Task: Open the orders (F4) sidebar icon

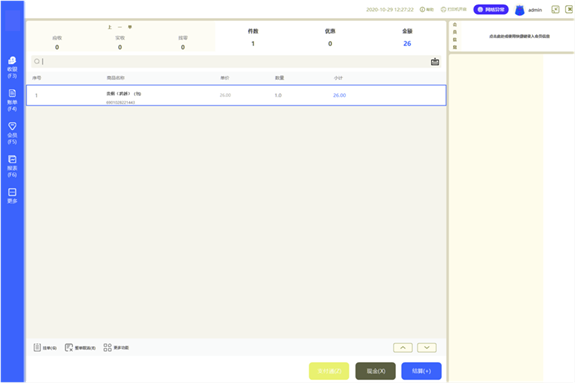Action: [x=12, y=100]
